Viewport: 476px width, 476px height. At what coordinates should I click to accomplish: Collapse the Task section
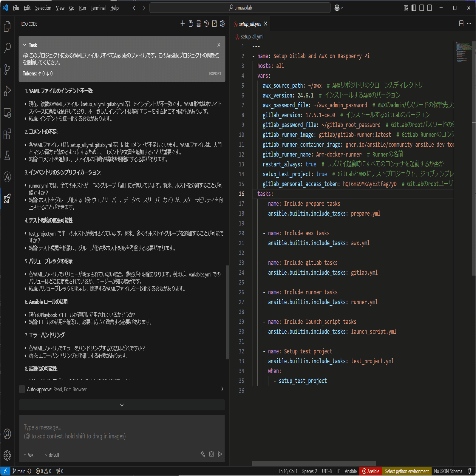coord(24,45)
